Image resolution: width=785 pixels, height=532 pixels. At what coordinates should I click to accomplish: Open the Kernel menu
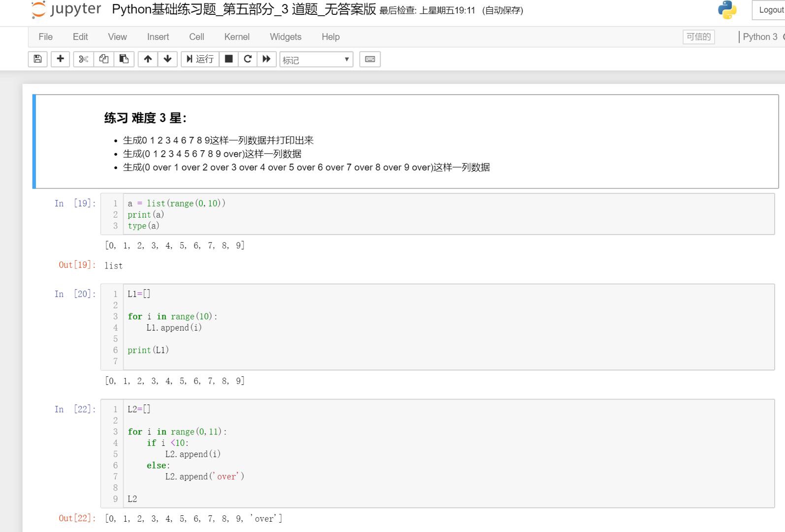[237, 37]
